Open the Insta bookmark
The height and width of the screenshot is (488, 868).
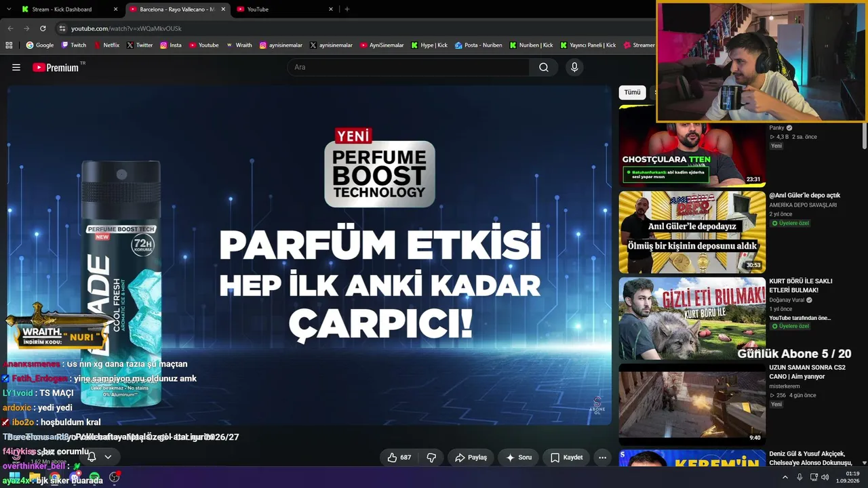click(171, 45)
